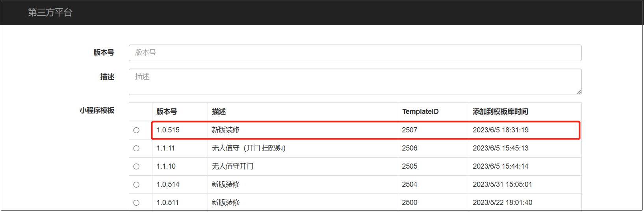Click TemplateID 2504 cell
644x212 pixels.
pos(433,184)
